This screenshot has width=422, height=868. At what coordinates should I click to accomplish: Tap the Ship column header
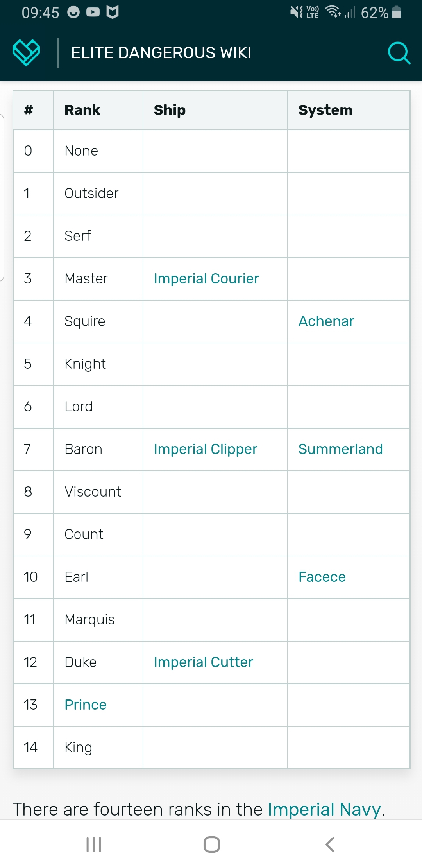pos(170,110)
